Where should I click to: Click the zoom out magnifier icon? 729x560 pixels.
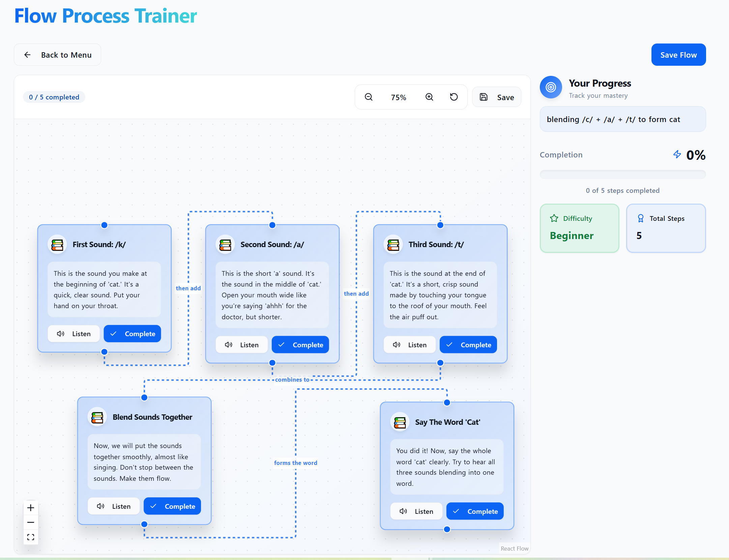[369, 97]
